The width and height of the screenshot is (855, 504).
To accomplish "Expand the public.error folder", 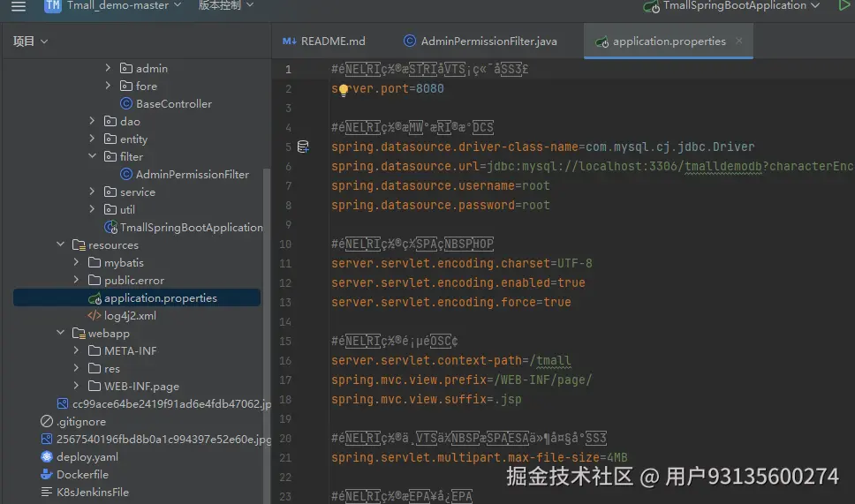I will click(x=76, y=280).
